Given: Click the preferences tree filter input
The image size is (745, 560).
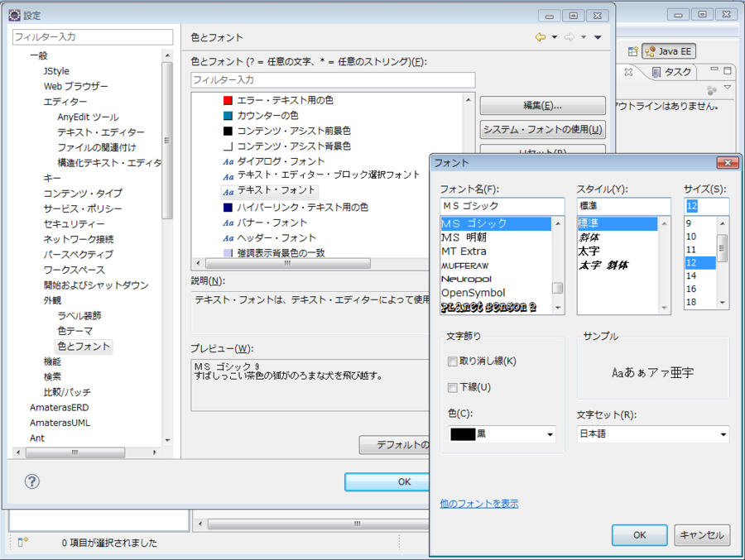Looking at the screenshot, I should coord(93,37).
